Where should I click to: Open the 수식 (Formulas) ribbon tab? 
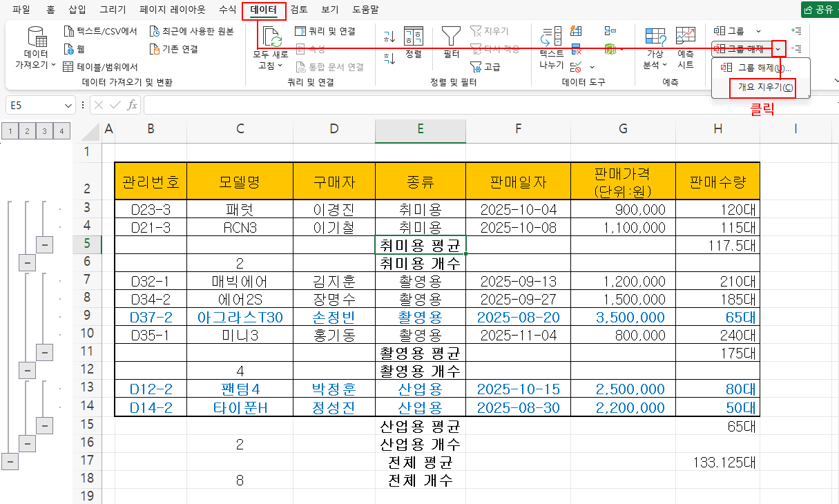click(227, 10)
